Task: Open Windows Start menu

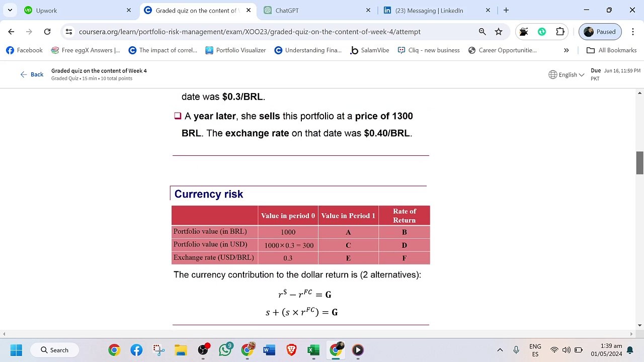Action: (x=16, y=350)
